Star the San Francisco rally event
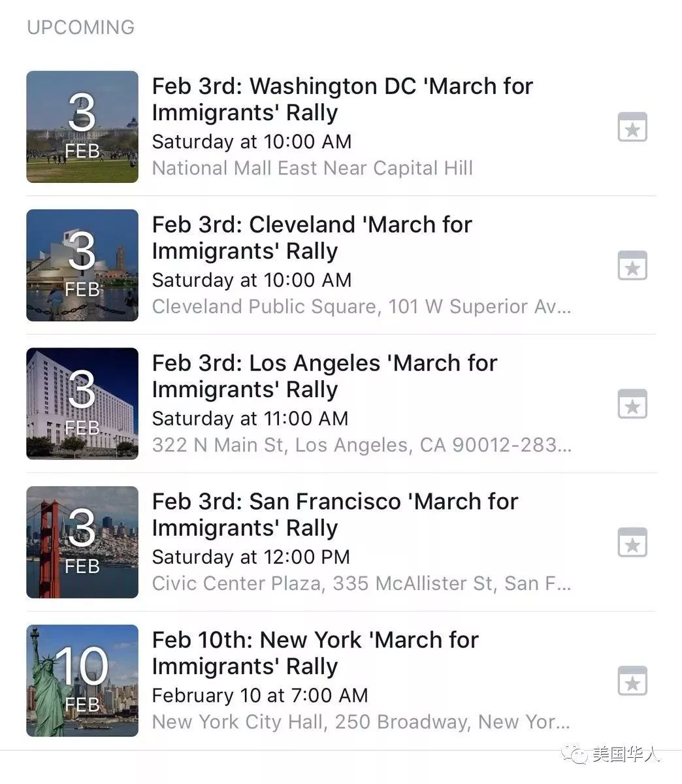Image resolution: width=682 pixels, height=784 pixels. coord(632,543)
